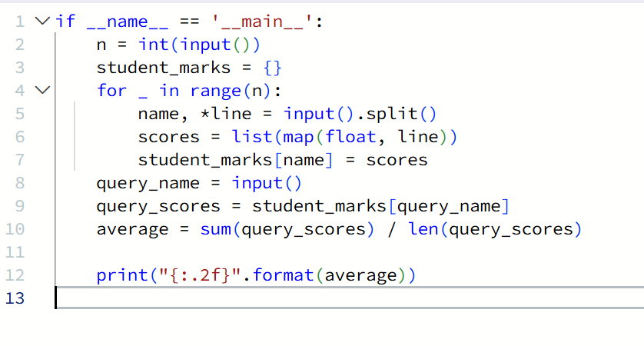This screenshot has width=644, height=346.
Task: Click line number 9 in gutter
Action: tap(20, 205)
